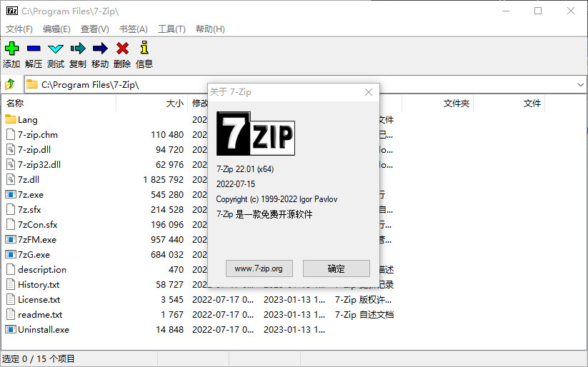
Task: Minimize the 7-Zip window
Action: 506,11
